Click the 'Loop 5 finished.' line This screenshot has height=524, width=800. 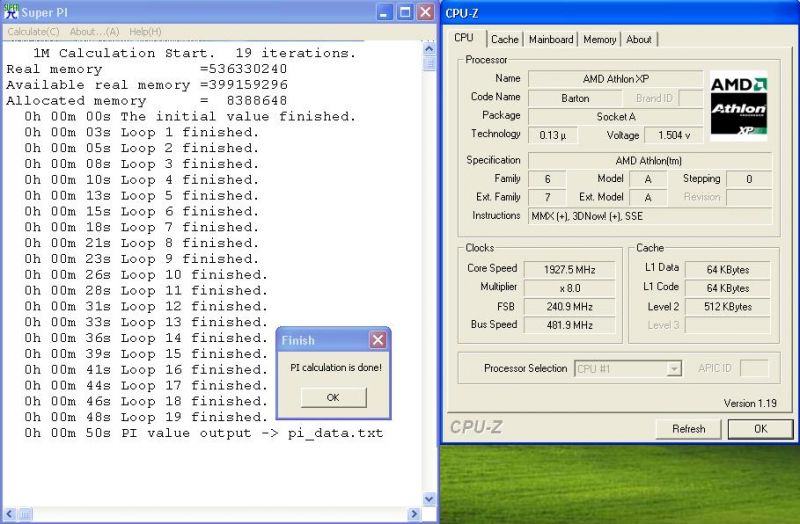[x=141, y=195]
